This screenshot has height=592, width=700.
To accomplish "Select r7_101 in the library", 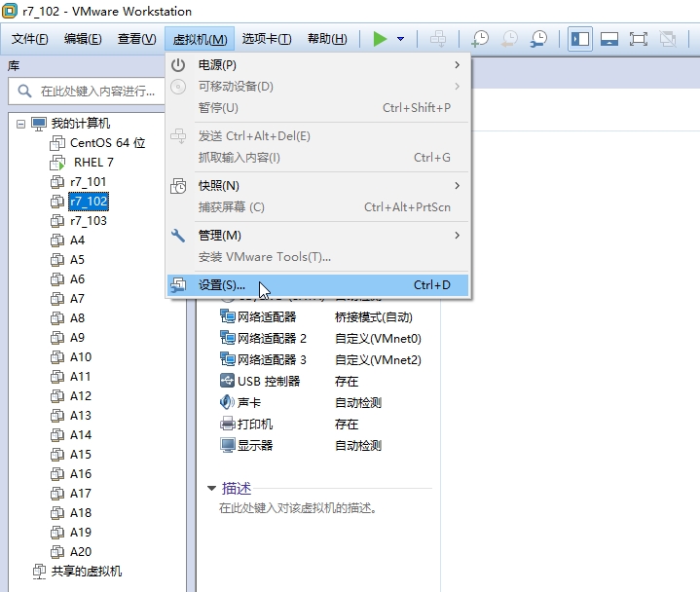I will click(x=89, y=182).
